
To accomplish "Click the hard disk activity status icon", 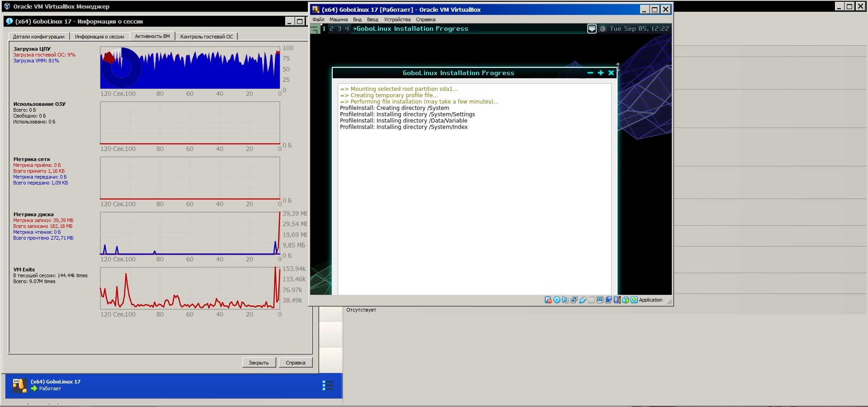I will tap(548, 300).
